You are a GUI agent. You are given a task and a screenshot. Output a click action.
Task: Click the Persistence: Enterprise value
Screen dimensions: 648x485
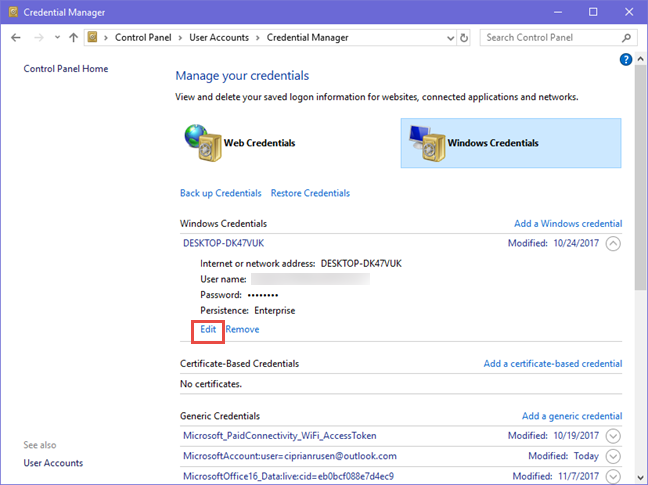[x=275, y=311]
